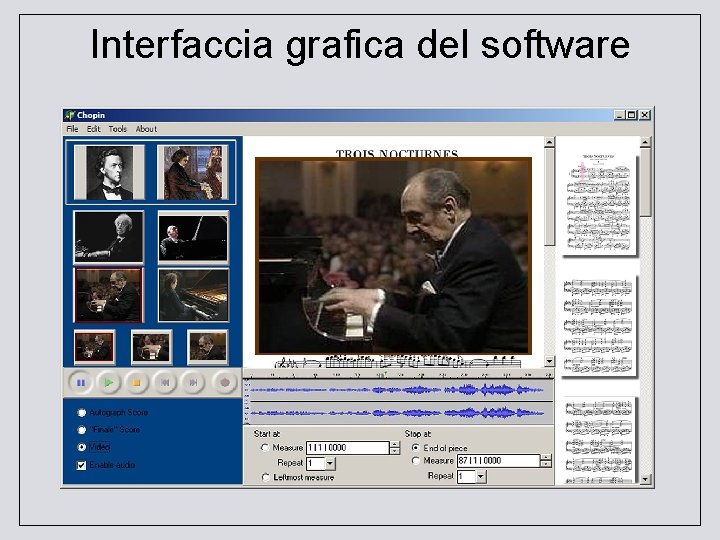This screenshot has height=540, width=720.
Task: Click the score view scroll up arrow
Action: coord(549,142)
